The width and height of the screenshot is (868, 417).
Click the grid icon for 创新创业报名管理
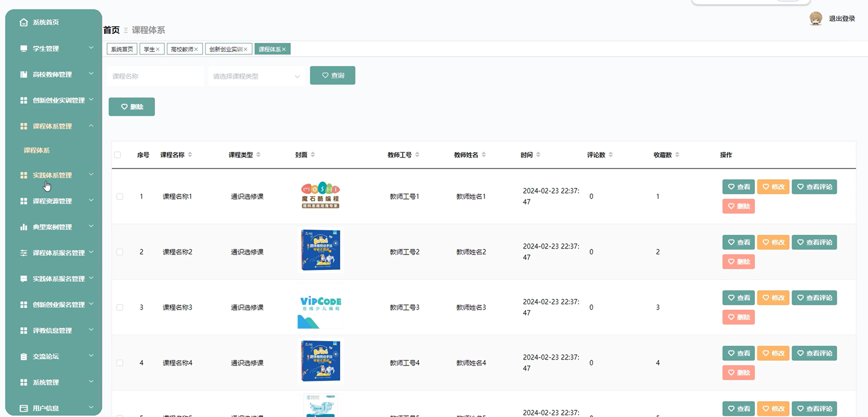24,305
